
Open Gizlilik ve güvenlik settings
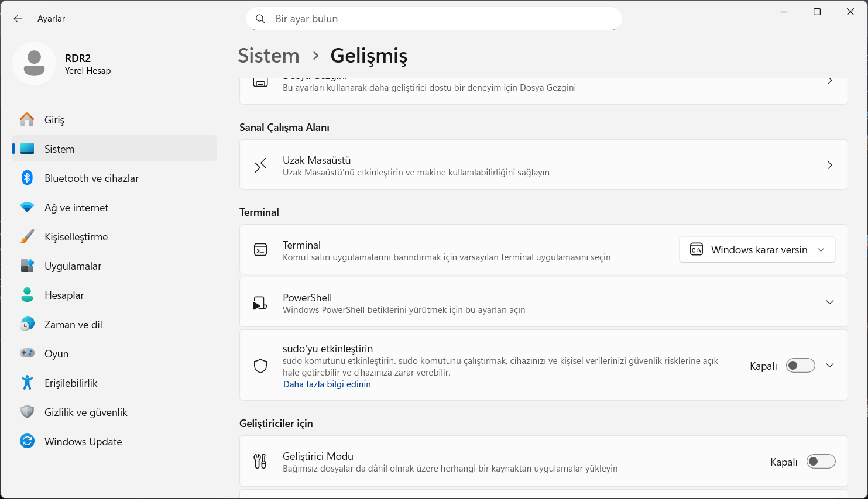pyautogui.click(x=114, y=412)
